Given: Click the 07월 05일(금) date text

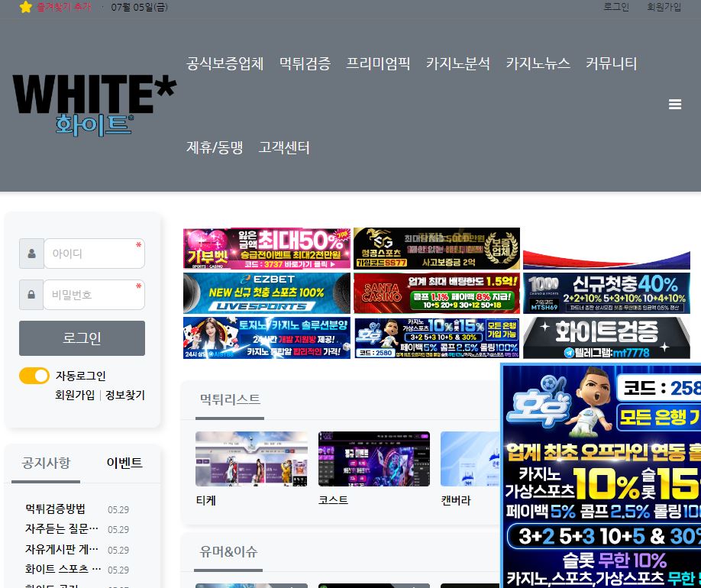Looking at the screenshot, I should (x=140, y=7).
